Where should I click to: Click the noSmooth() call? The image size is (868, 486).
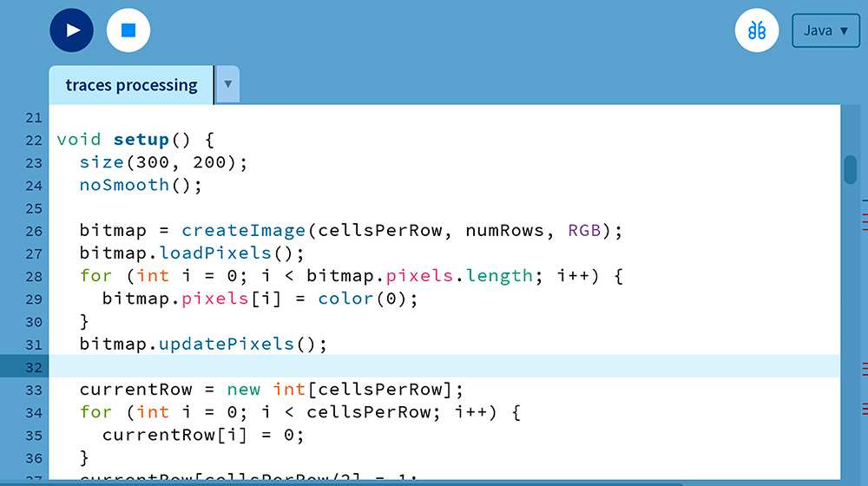(141, 185)
